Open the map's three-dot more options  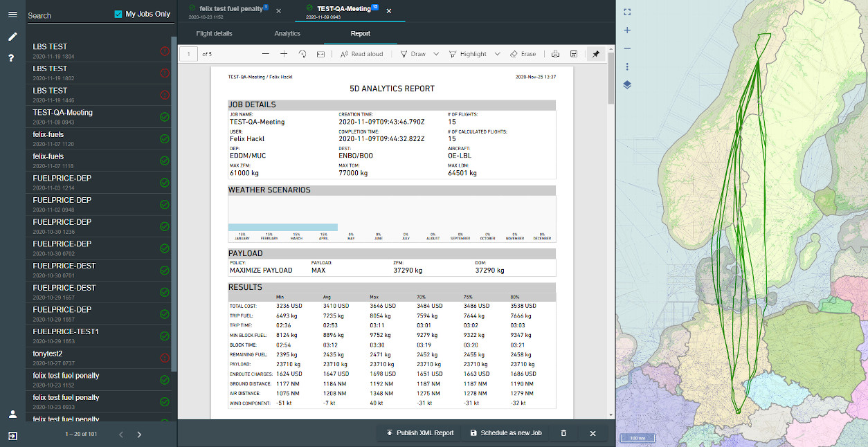[x=627, y=67]
